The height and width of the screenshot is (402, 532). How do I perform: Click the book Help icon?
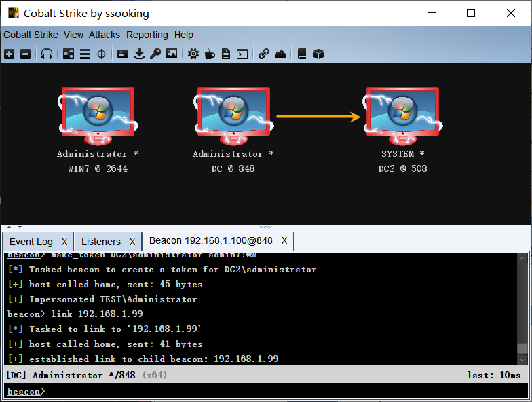pos(302,54)
